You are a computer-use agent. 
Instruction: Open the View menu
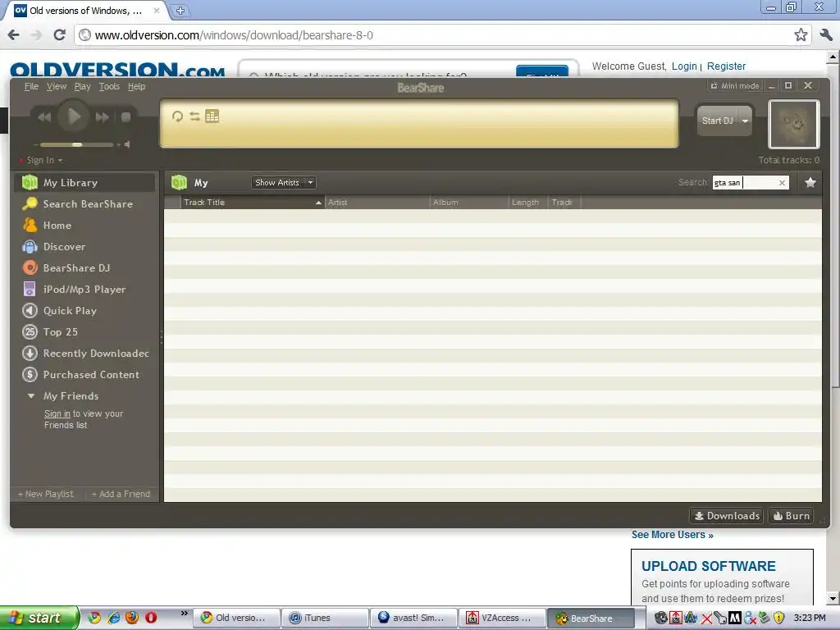point(57,86)
